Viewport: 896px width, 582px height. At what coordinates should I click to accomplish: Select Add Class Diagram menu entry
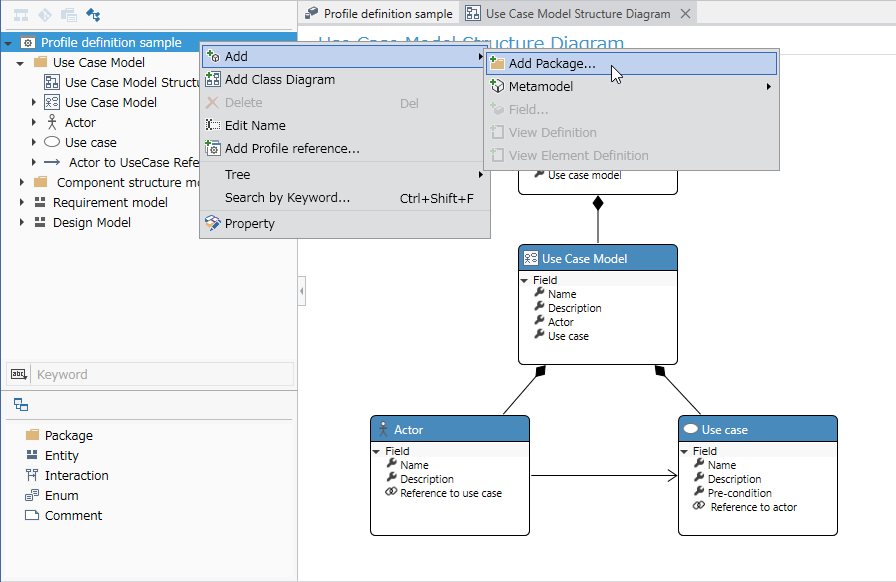(345, 79)
